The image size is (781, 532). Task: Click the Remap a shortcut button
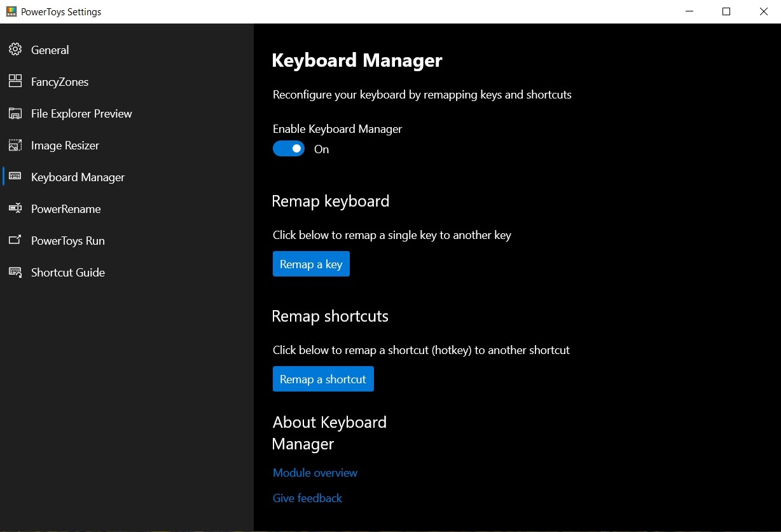pos(323,379)
